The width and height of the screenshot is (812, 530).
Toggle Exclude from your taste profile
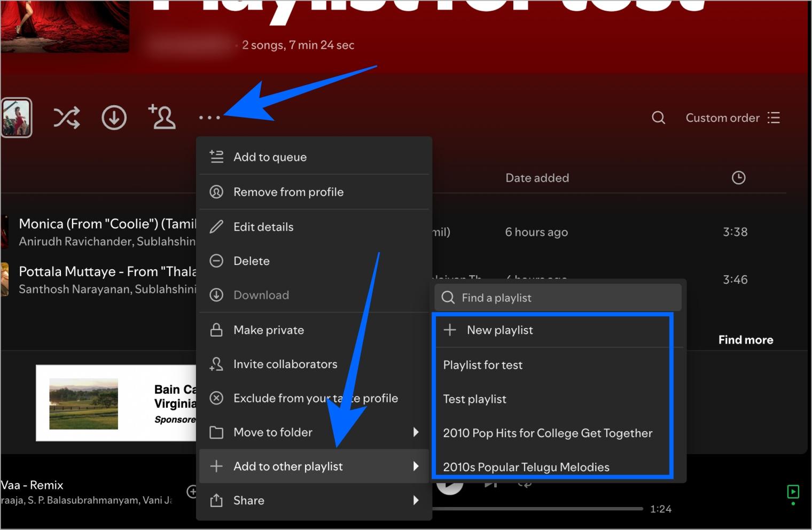[x=314, y=399]
